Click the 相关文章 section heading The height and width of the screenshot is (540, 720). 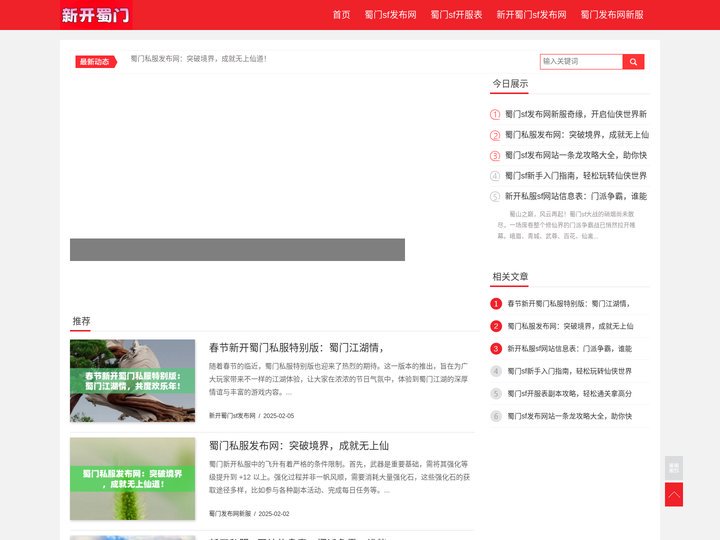[510, 276]
